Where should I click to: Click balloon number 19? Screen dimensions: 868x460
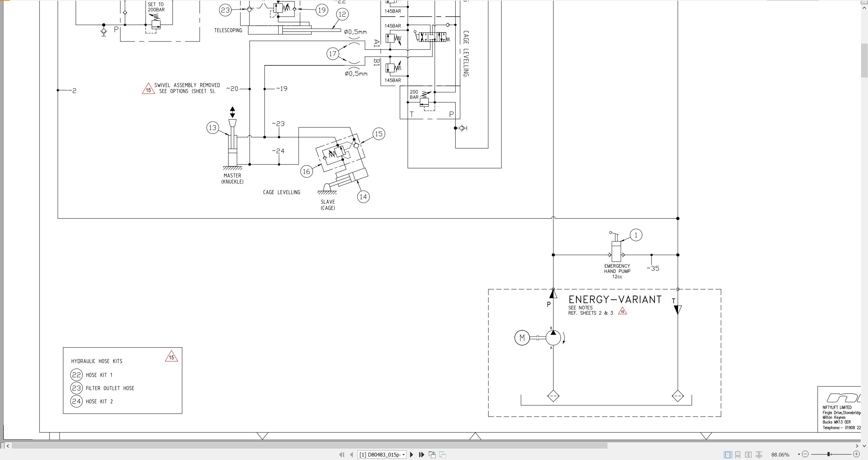point(322,10)
